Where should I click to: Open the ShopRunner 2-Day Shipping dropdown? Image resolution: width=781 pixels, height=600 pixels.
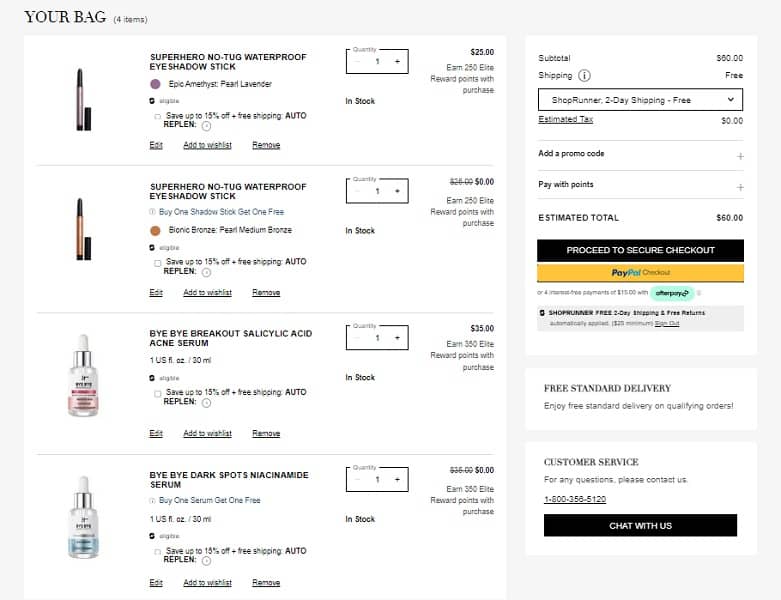640,100
